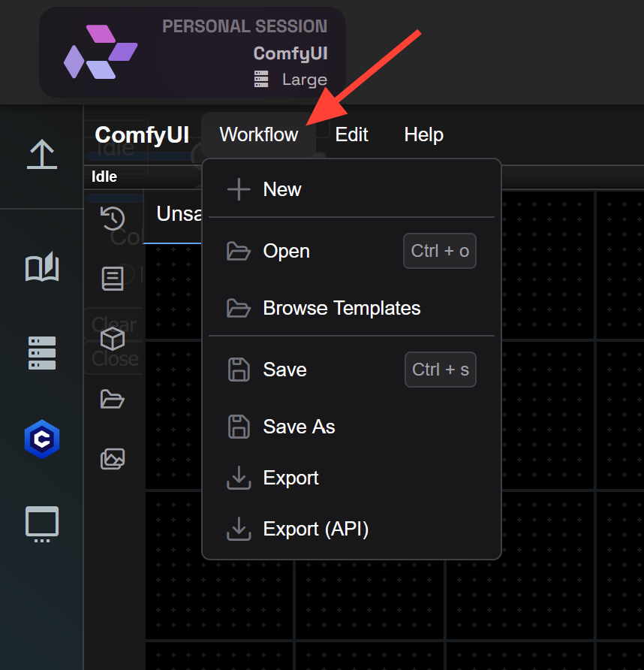Choose Open from the Workflow menu
The image size is (644, 670).
351,251
